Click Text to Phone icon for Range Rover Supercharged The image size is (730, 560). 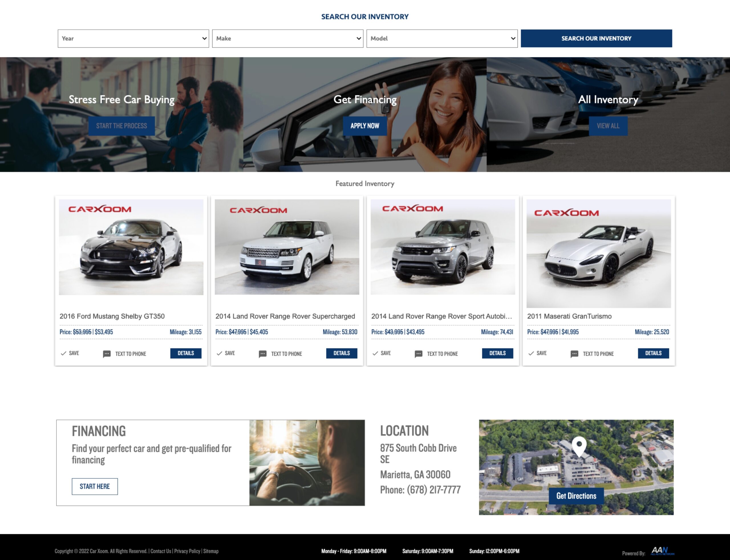(262, 354)
